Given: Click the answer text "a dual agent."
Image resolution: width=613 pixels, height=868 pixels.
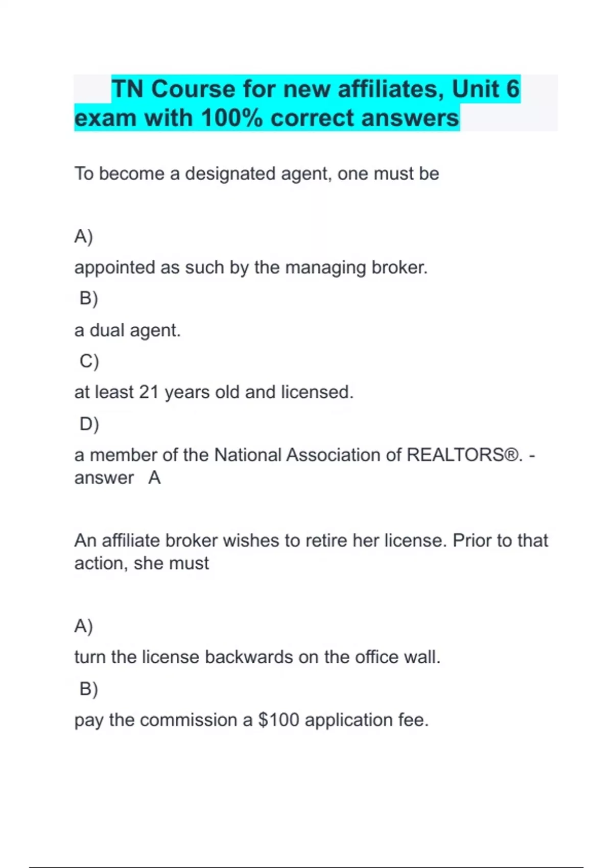Looking at the screenshot, I should [x=127, y=330].
